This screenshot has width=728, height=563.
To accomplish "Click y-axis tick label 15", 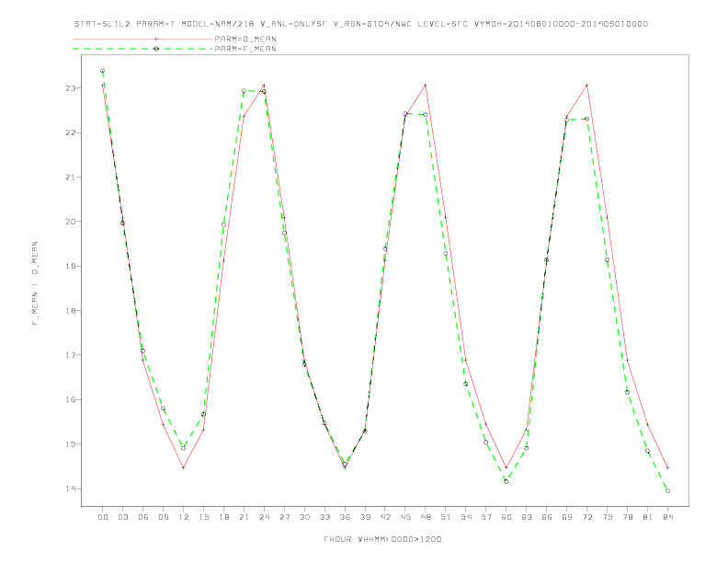I will (x=70, y=444).
